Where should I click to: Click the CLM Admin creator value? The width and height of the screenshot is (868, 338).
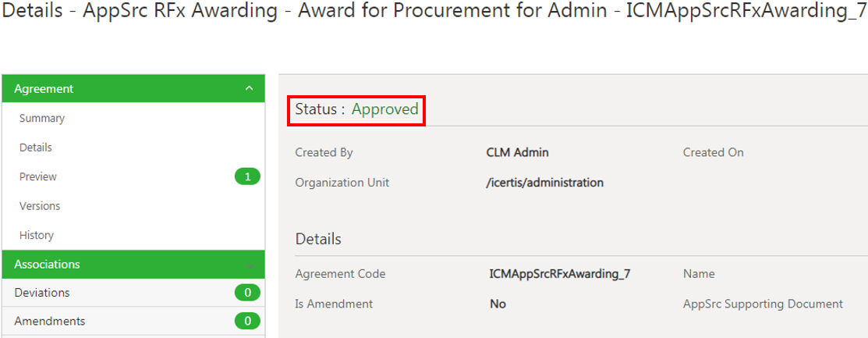pyautogui.click(x=517, y=152)
